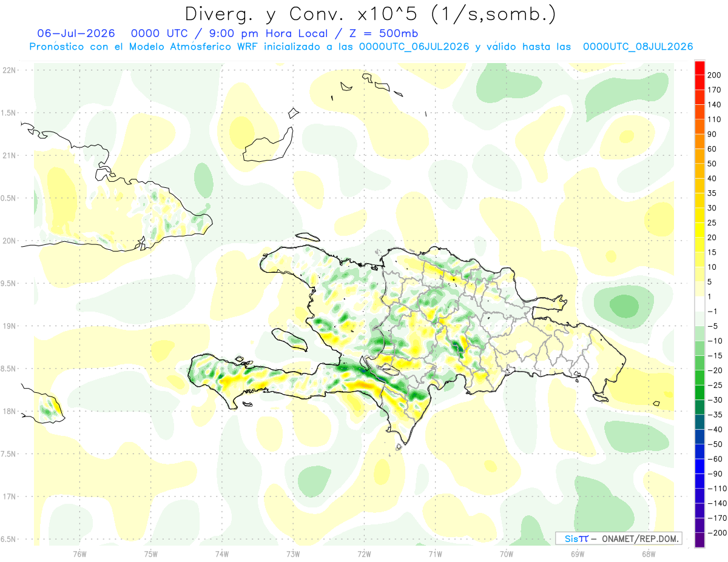Click the latitude label "21N"

click(9, 155)
